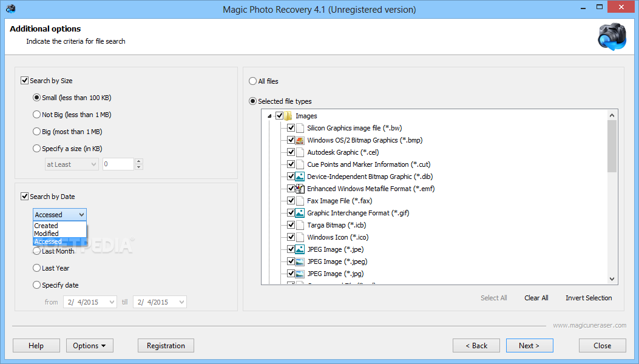Open the till date picker dropdown

[x=182, y=302]
